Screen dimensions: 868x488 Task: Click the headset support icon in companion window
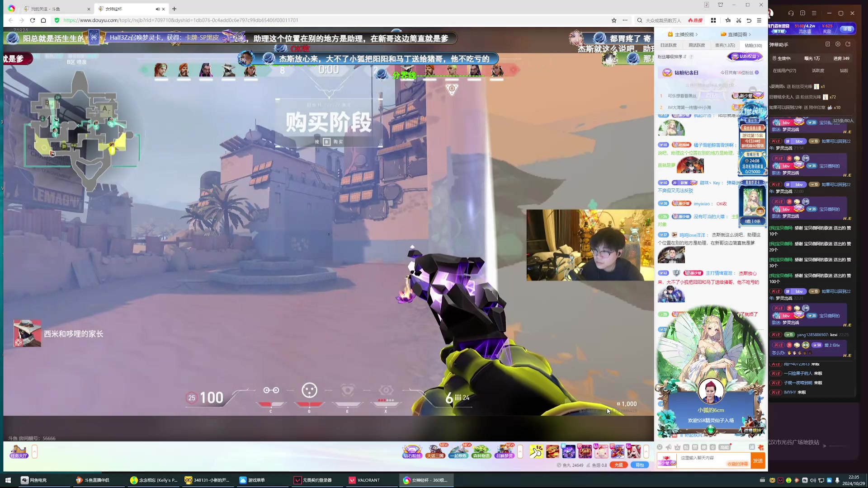791,13
